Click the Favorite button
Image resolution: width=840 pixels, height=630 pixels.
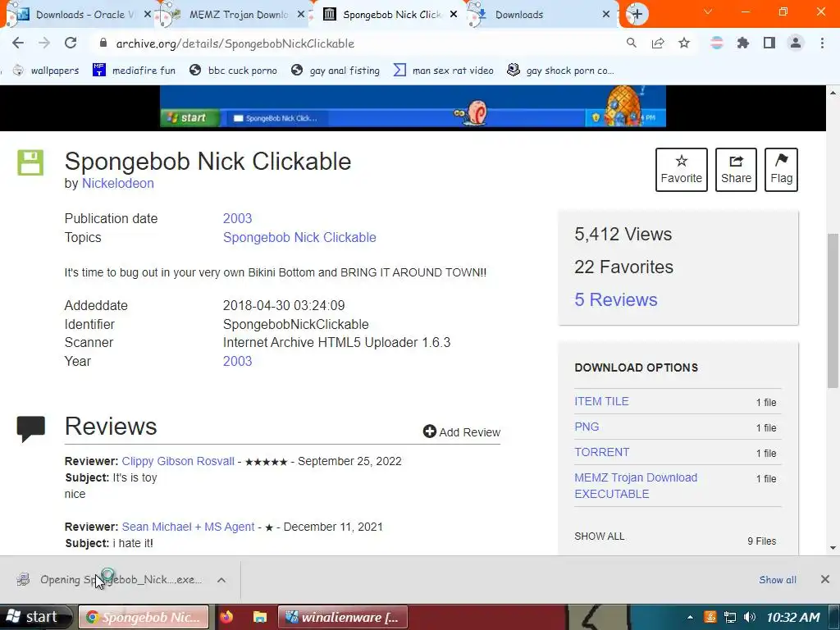682,170
